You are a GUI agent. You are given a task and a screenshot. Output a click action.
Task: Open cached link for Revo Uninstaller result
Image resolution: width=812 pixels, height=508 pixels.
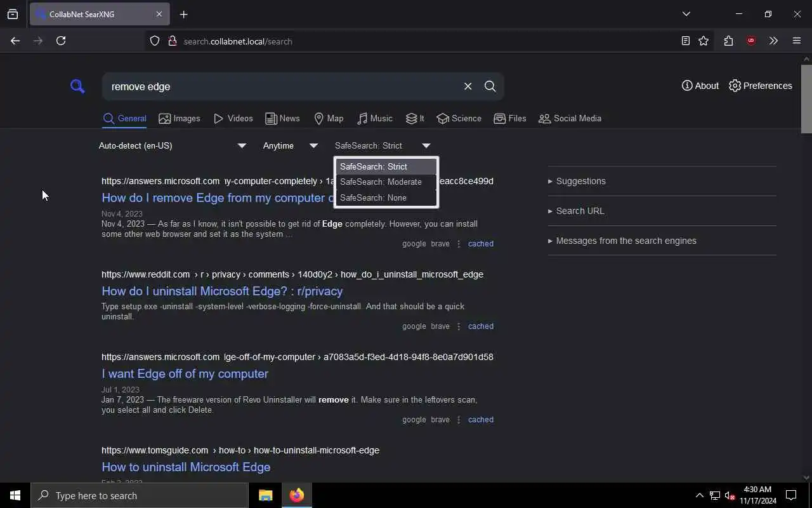pyautogui.click(x=480, y=420)
